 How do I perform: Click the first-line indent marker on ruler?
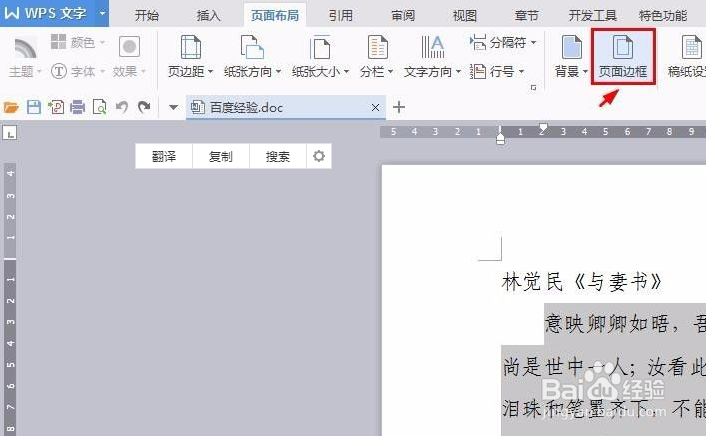tap(543, 127)
